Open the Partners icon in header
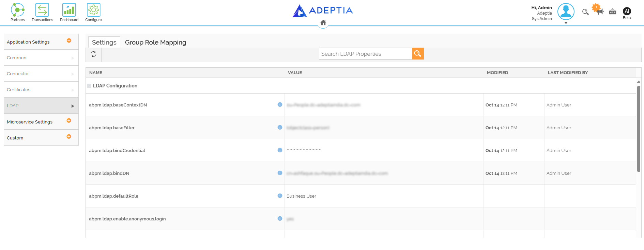 point(18,10)
